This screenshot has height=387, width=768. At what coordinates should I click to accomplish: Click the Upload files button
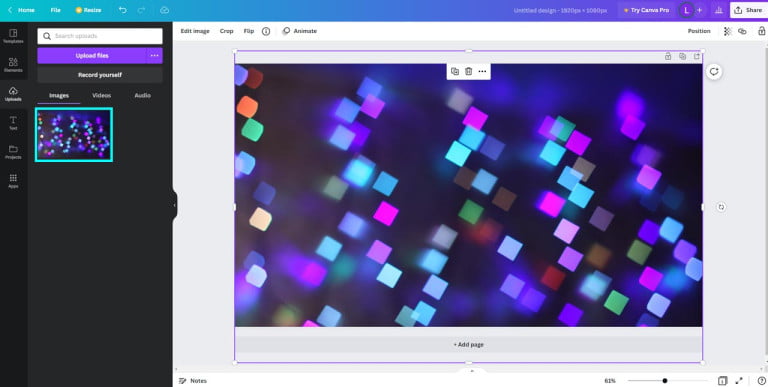(x=92, y=55)
